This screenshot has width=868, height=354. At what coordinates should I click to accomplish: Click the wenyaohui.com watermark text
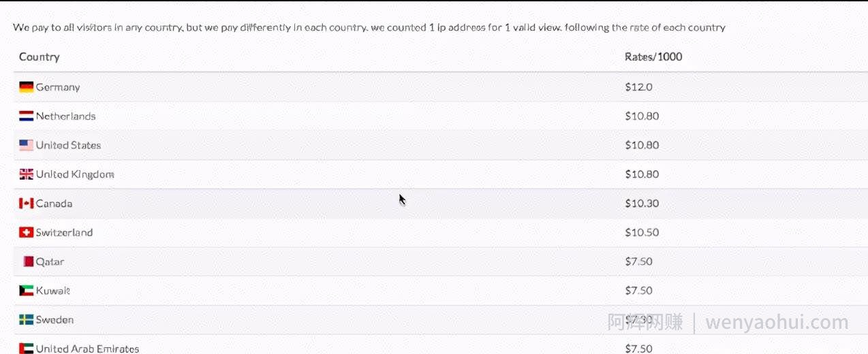coord(777,322)
